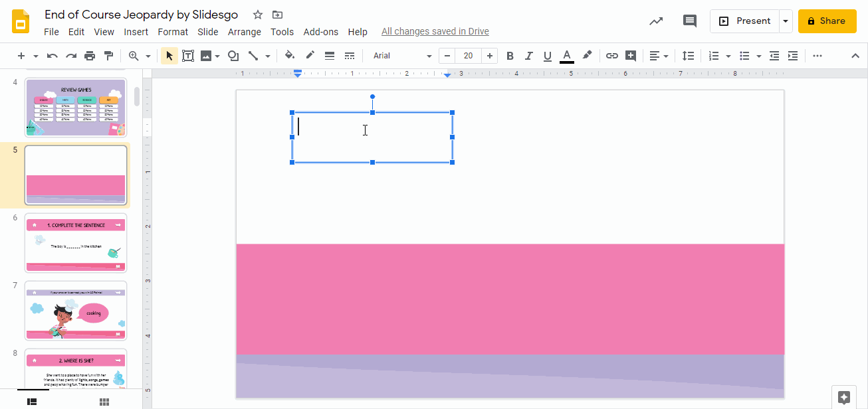Open the Arrange menu
Viewport: 868px width, 409px height.
coord(245,31)
